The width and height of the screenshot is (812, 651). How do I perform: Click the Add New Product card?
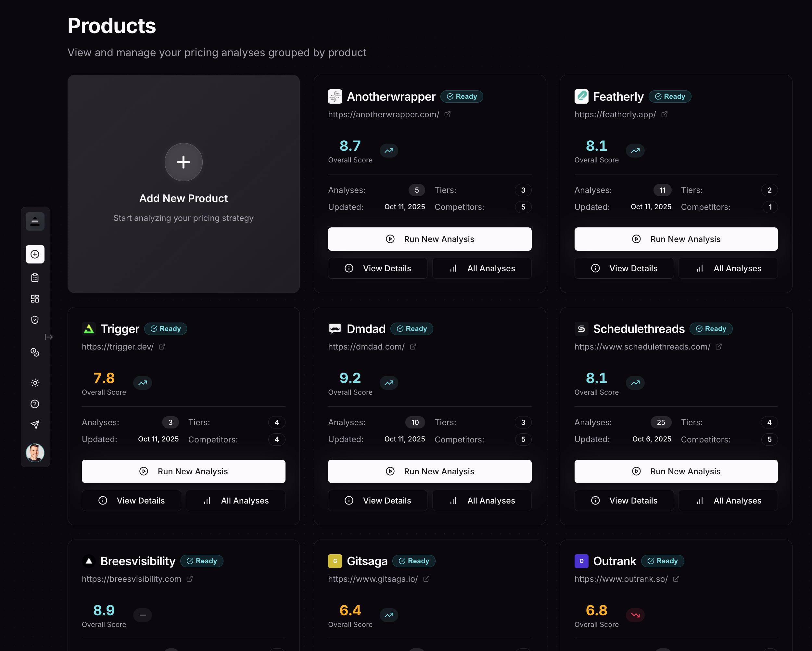point(184,184)
